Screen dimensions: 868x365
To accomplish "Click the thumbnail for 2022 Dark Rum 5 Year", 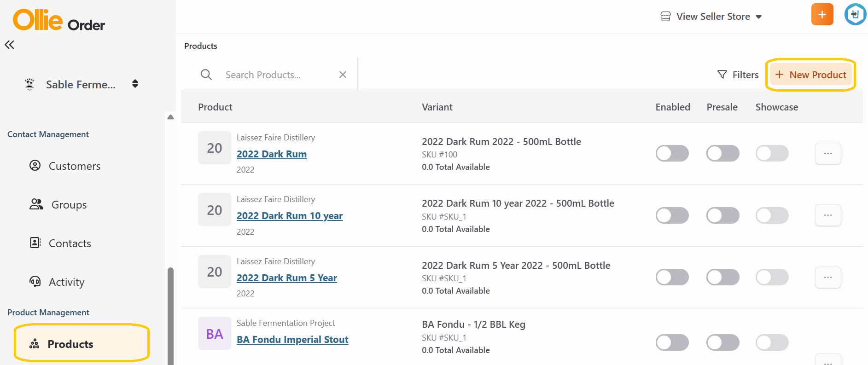I will (215, 272).
